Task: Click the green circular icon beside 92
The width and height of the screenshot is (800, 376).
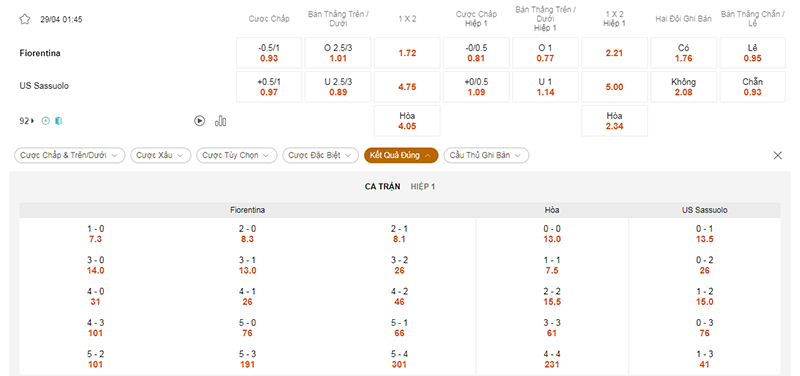Action: tap(45, 121)
